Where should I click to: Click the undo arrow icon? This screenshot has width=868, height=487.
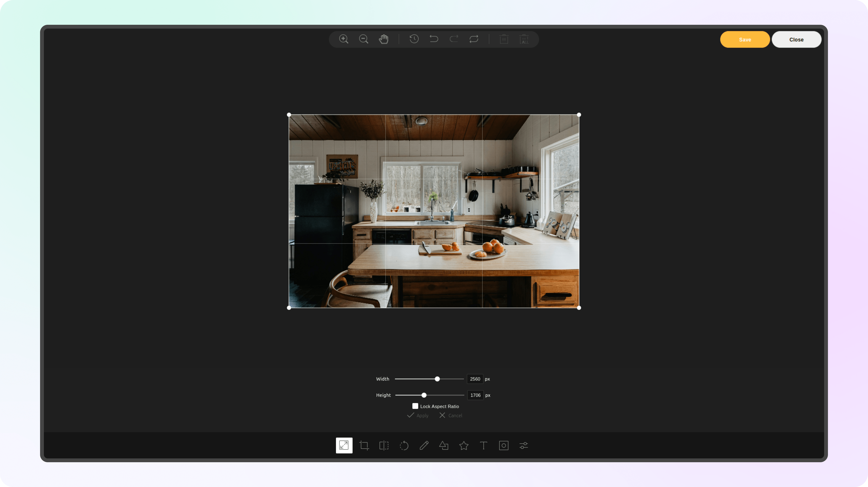(434, 39)
